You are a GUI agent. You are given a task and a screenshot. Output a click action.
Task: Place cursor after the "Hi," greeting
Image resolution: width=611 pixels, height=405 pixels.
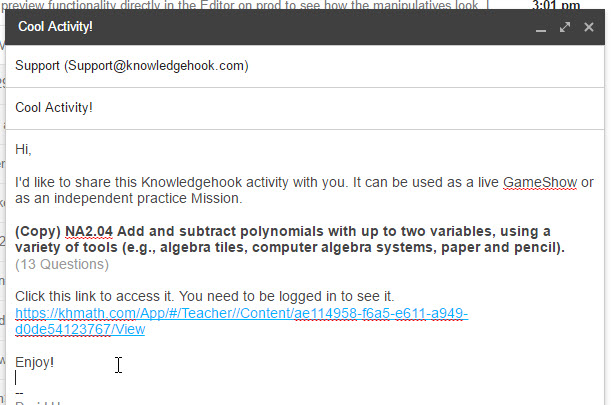pyautogui.click(x=32, y=149)
